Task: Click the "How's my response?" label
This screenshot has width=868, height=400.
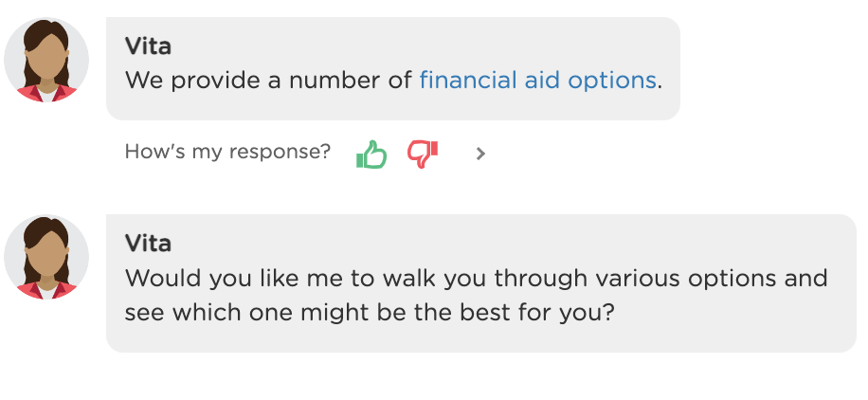Action: pyautogui.click(x=227, y=152)
